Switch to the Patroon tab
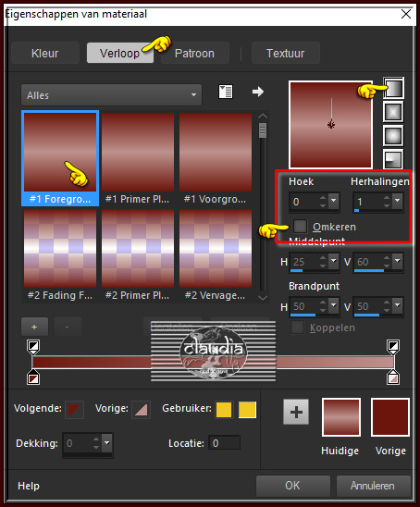This screenshot has width=420, height=507. coord(194,53)
